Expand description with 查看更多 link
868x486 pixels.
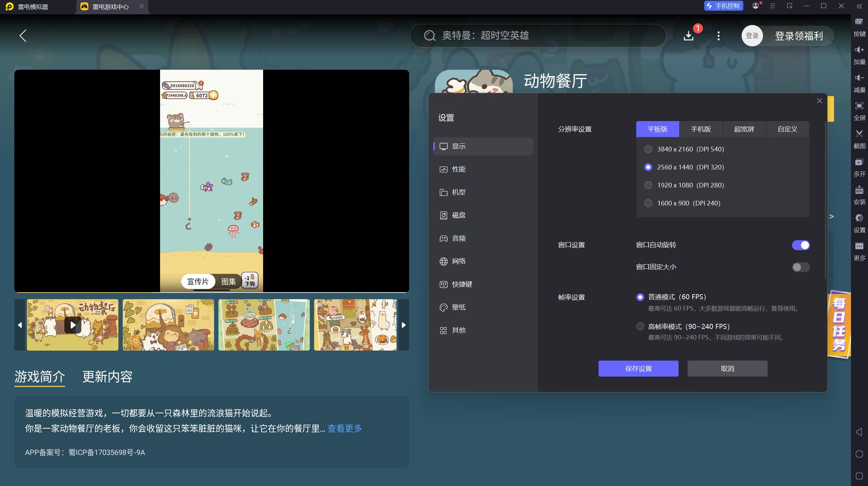coord(344,428)
